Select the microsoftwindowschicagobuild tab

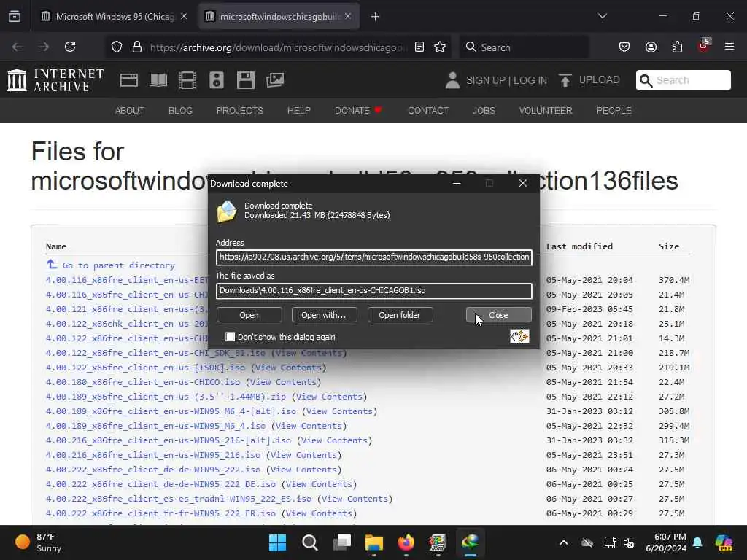point(279,17)
